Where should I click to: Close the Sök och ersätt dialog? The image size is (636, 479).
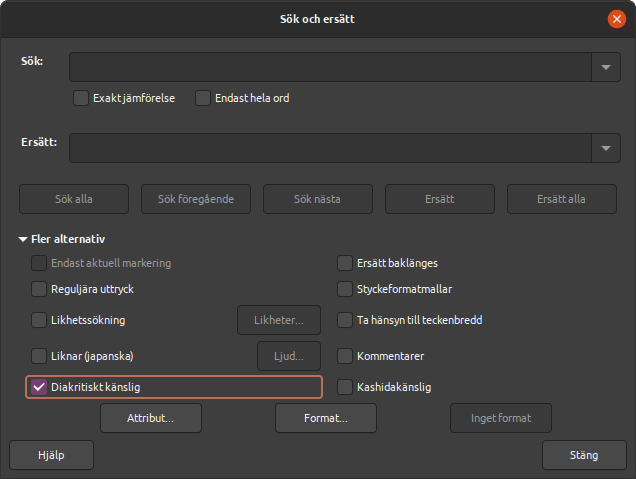pos(617,19)
